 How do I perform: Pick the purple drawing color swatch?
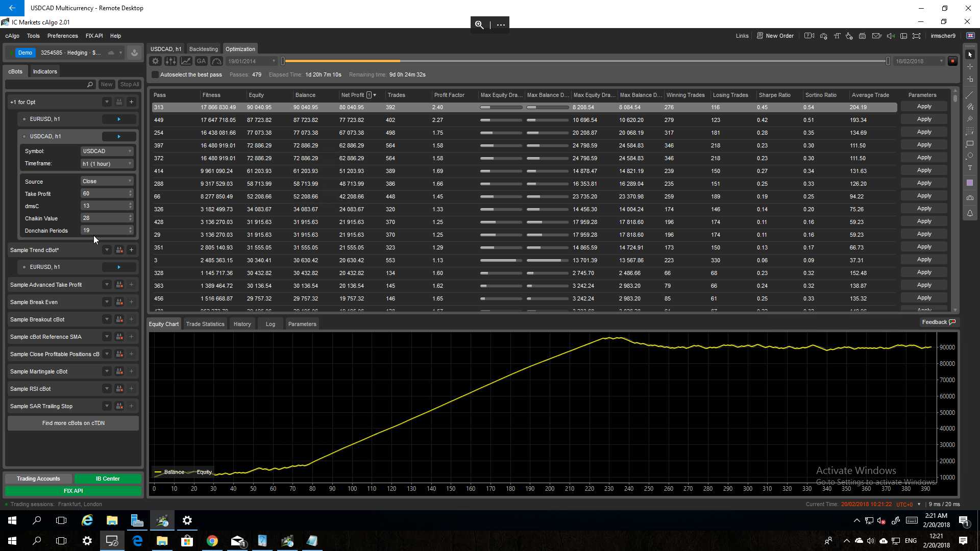point(970,183)
